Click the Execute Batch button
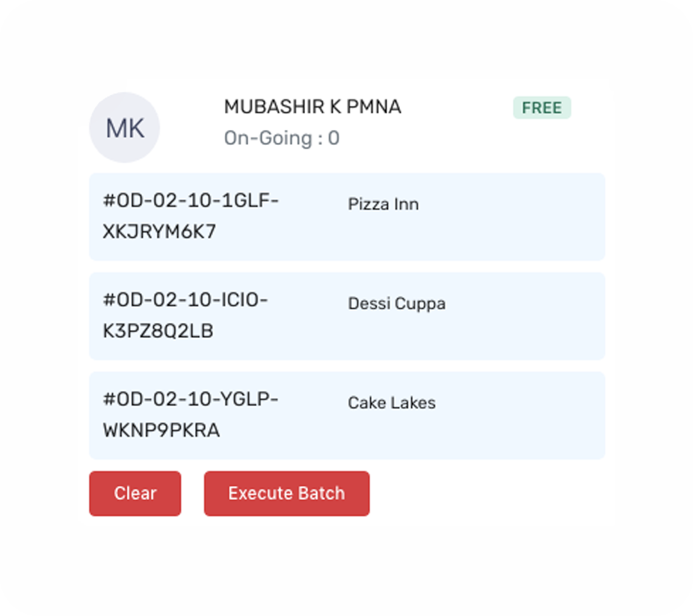The height and width of the screenshot is (616, 693). 286,493
